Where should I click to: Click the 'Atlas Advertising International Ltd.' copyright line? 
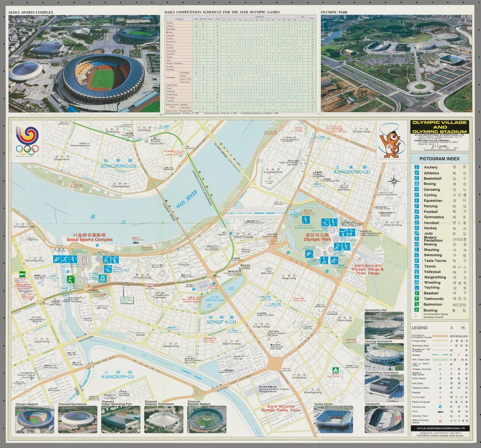click(441, 428)
